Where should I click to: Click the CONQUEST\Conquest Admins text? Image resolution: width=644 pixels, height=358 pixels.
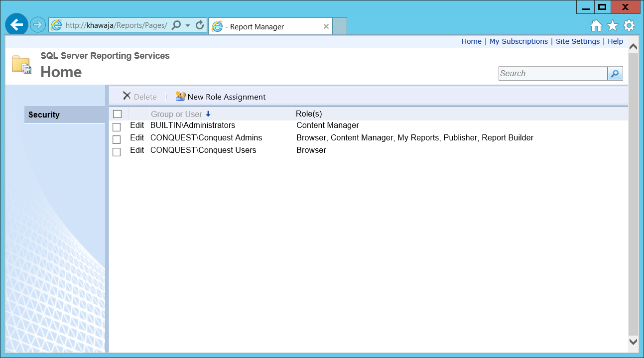point(206,138)
